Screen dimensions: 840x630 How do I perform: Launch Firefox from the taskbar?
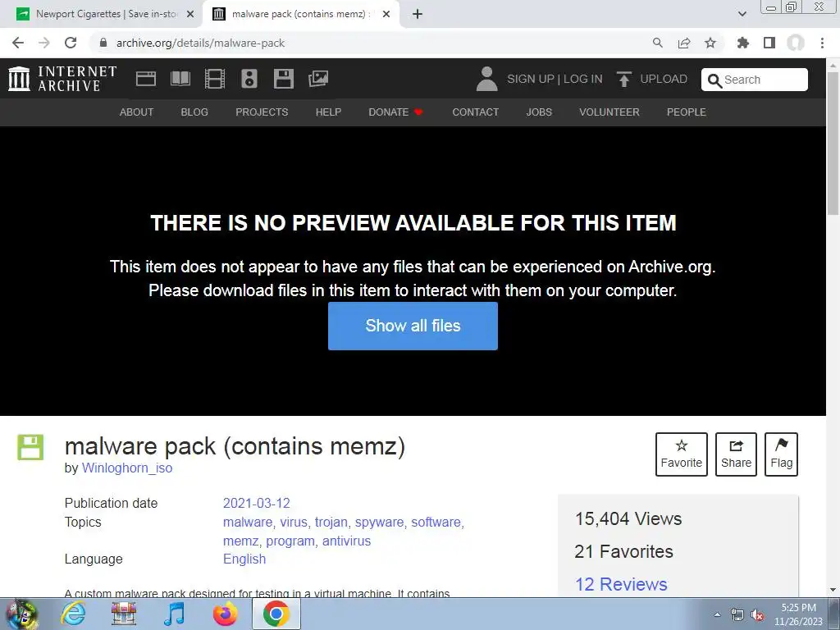point(225,614)
